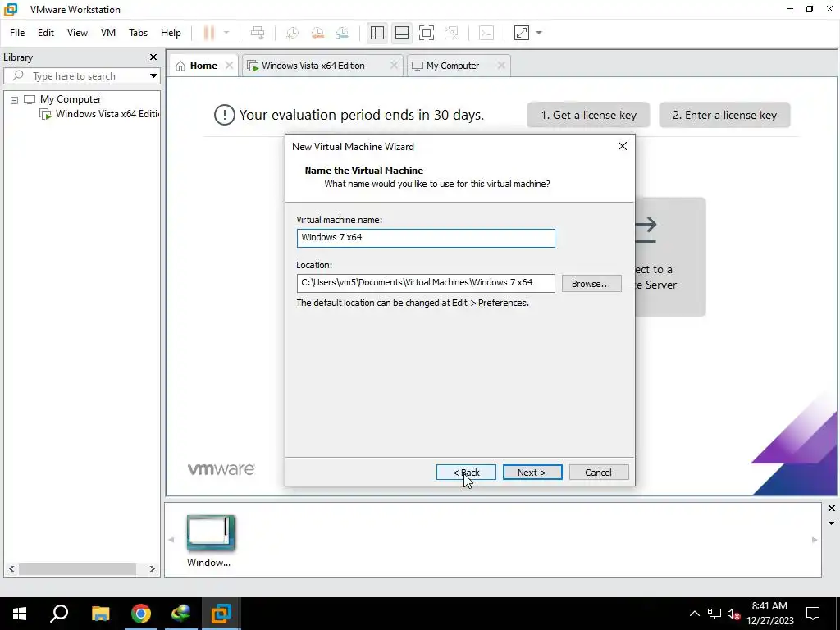The image size is (840, 630).
Task: Click the Take Snapshot toolbar icon
Action: (x=293, y=33)
